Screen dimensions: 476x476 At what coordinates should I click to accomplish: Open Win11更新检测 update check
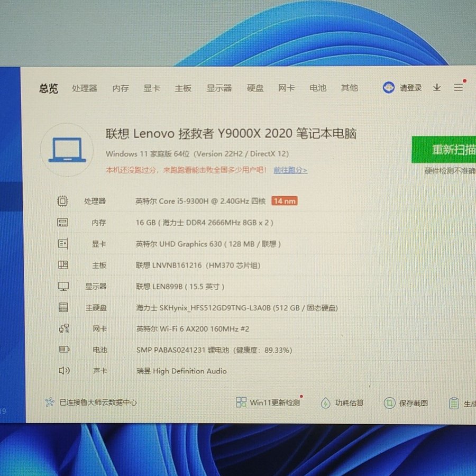point(274,403)
